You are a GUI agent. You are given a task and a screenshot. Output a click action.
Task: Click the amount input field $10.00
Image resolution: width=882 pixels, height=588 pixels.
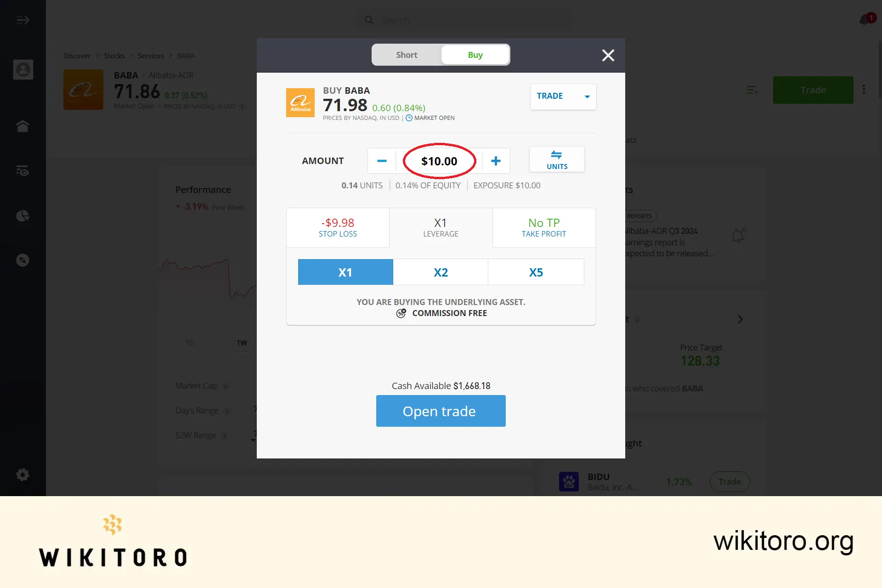pyautogui.click(x=439, y=161)
